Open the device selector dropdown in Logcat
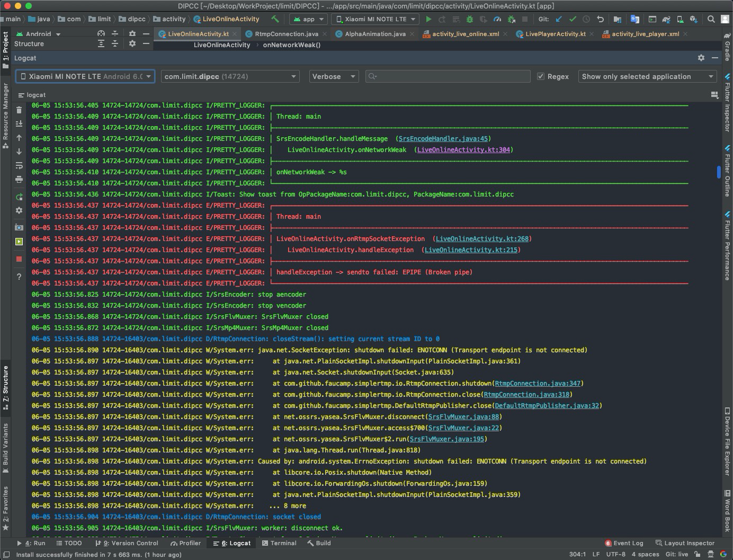The height and width of the screenshot is (560, 733). pyautogui.click(x=85, y=76)
